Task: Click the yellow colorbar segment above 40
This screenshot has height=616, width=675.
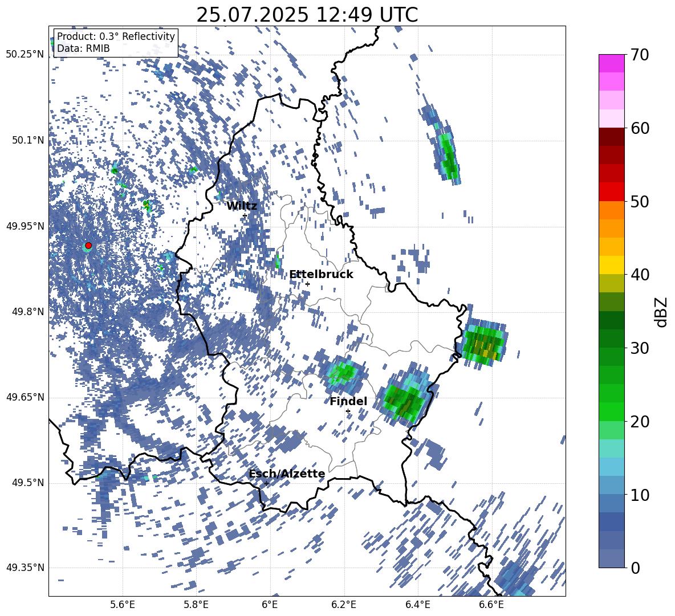Action: pyautogui.click(x=611, y=265)
